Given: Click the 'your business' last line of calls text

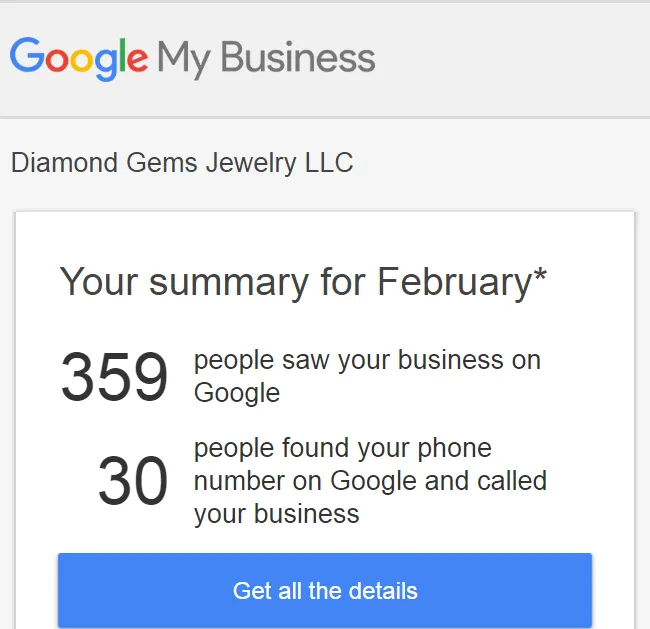Looking at the screenshot, I should pyautogui.click(x=276, y=514).
